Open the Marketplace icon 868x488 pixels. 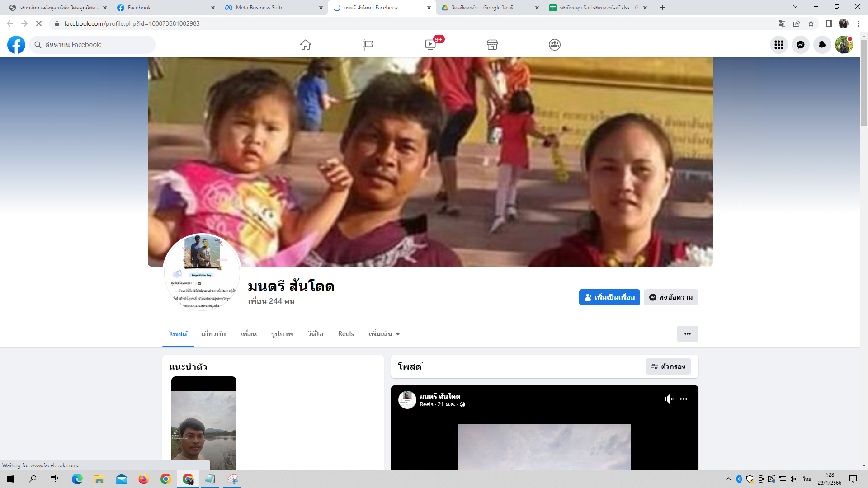tap(492, 45)
